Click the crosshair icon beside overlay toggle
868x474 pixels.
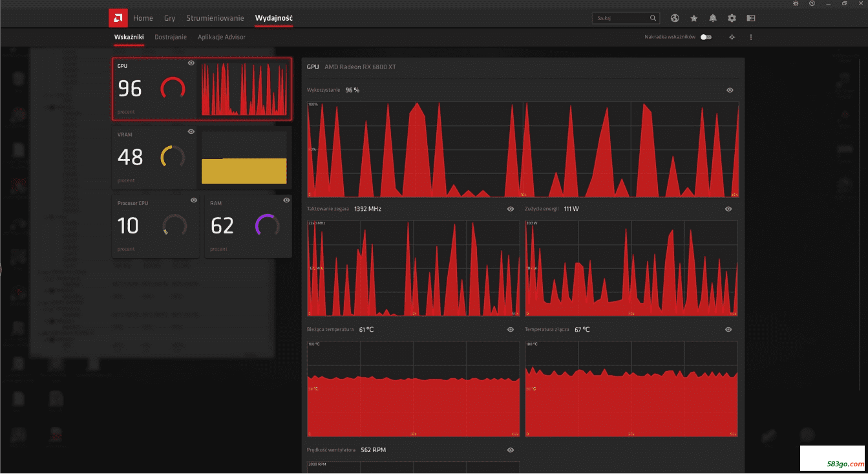(732, 37)
